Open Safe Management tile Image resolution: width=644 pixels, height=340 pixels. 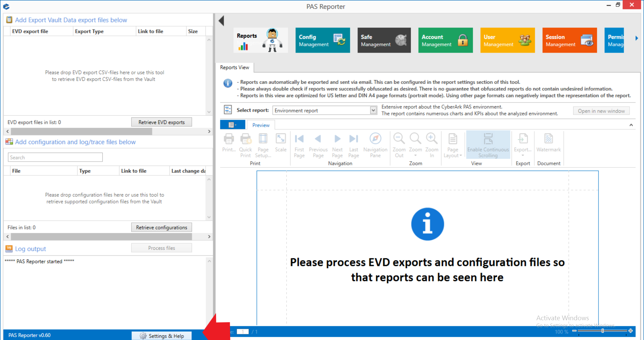point(384,40)
